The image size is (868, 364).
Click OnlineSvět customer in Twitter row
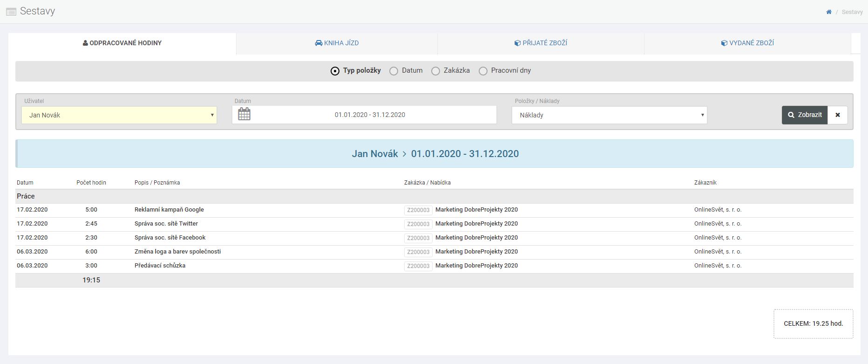click(x=718, y=224)
